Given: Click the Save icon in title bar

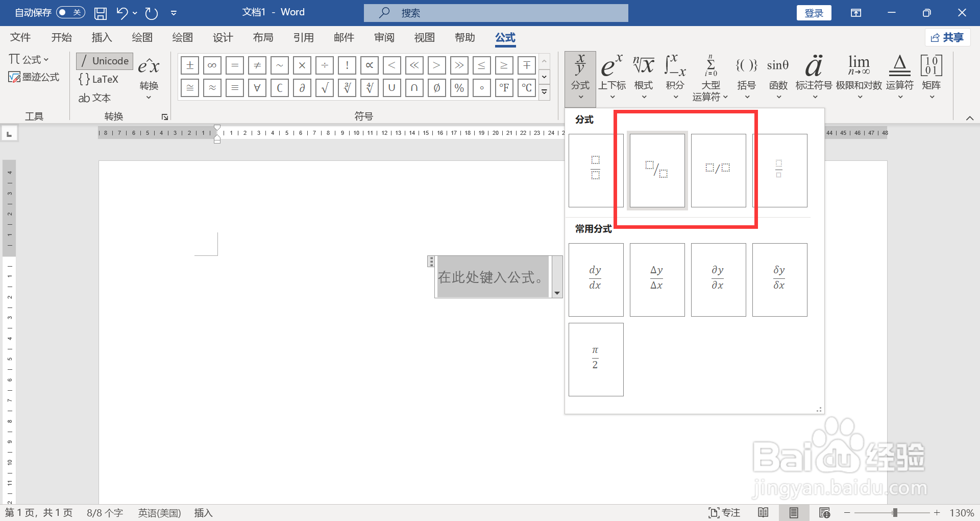Looking at the screenshot, I should click(x=101, y=13).
